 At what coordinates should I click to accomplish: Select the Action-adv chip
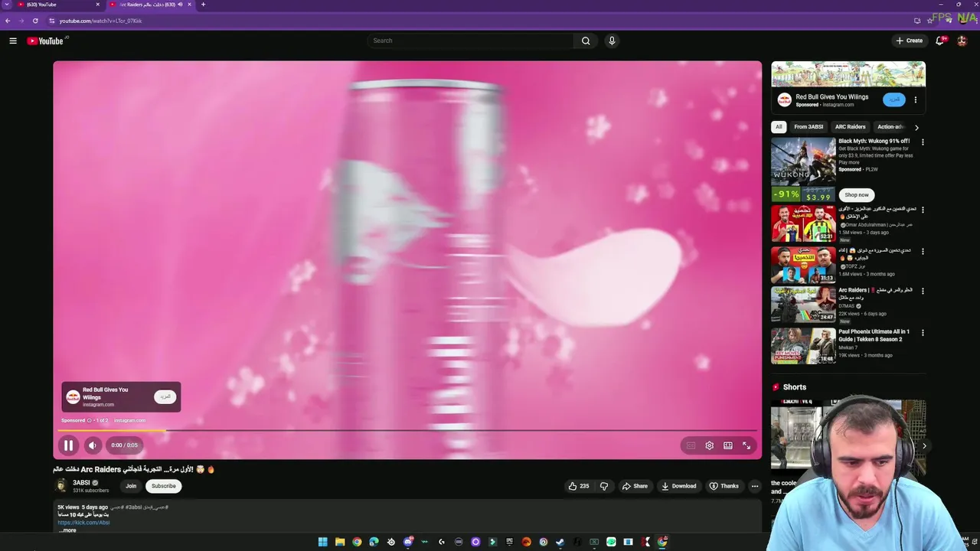click(x=890, y=127)
